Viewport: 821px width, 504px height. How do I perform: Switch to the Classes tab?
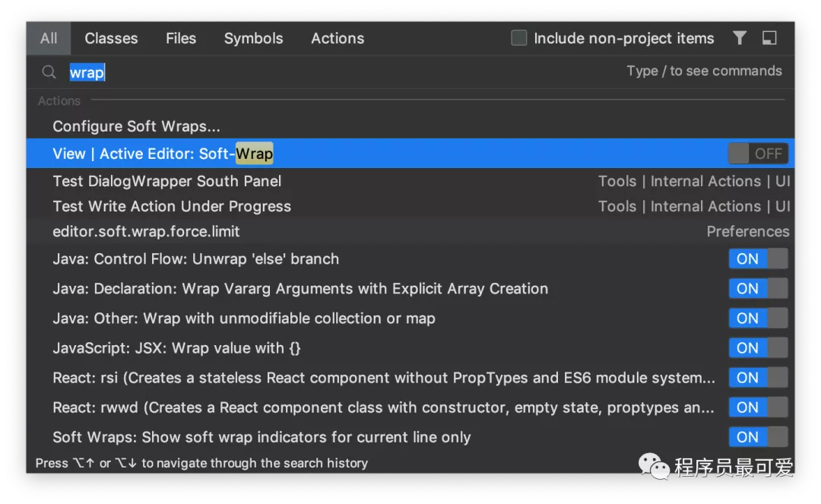[111, 38]
